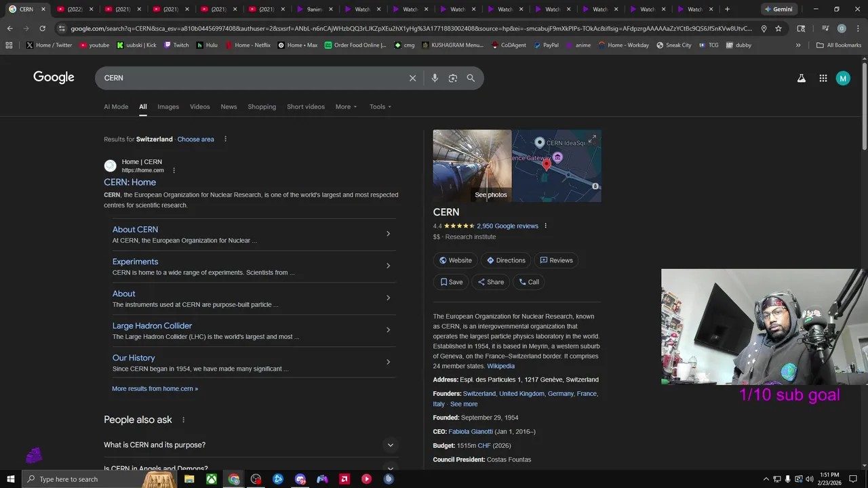Open the Wikipedia link in description

[501, 366]
